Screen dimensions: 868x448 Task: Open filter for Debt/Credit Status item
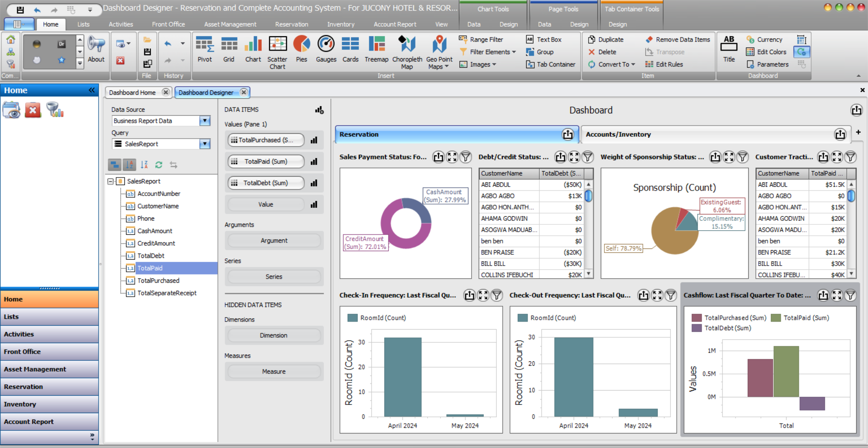coord(587,157)
